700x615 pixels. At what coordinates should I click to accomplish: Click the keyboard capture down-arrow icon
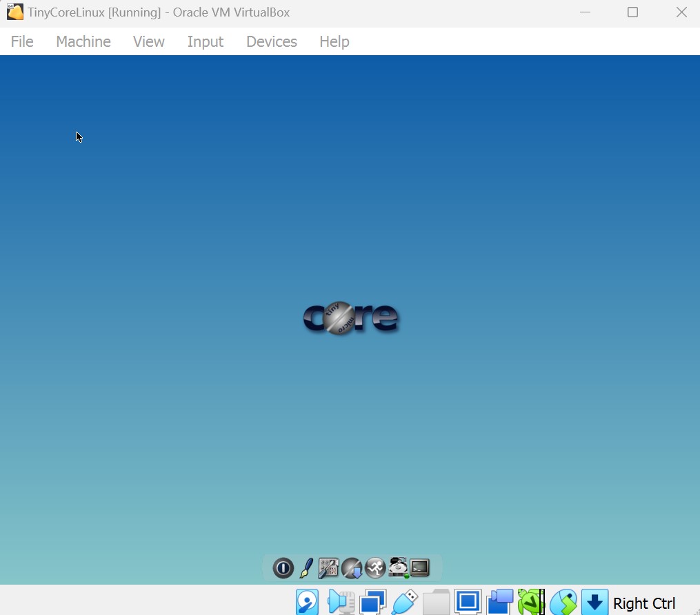(594, 602)
